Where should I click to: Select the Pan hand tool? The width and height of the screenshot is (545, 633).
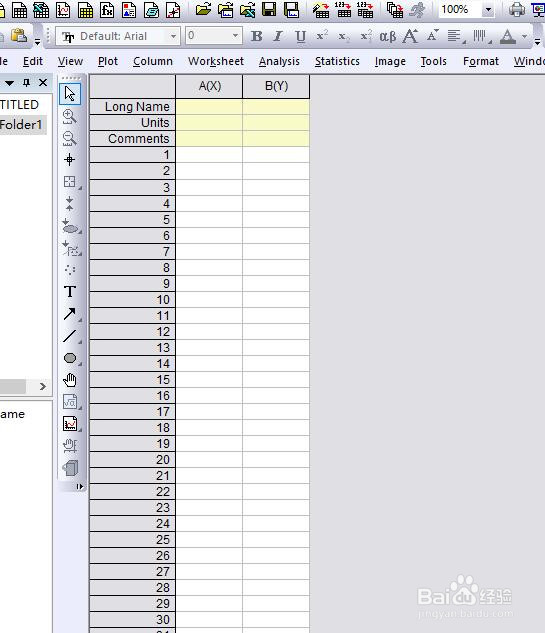pyautogui.click(x=70, y=380)
